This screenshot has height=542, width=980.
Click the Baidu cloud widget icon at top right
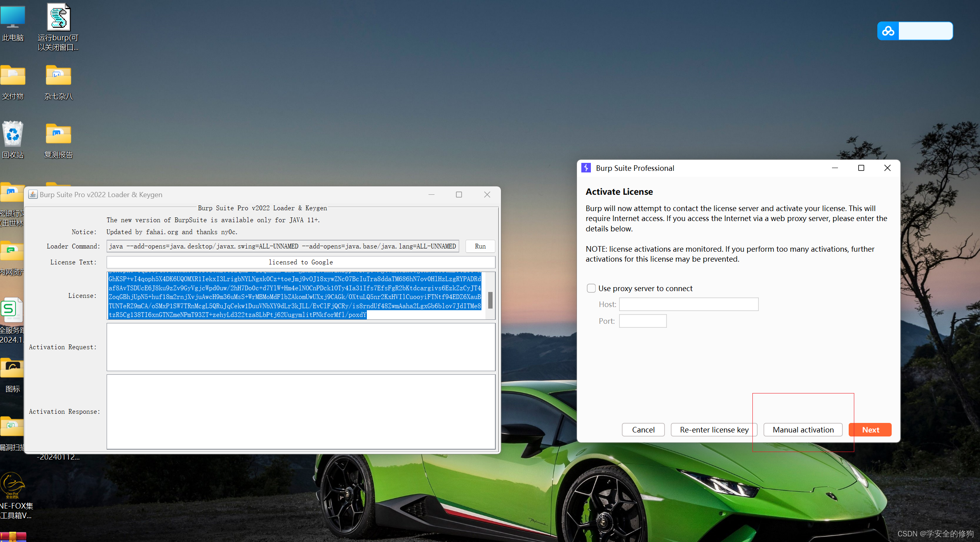coord(888,31)
